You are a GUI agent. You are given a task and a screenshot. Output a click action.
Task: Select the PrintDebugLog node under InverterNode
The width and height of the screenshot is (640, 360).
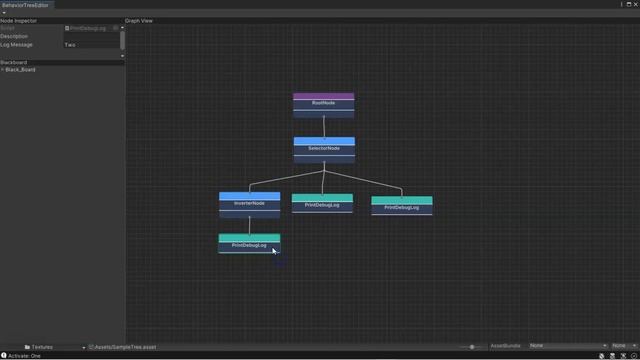pyautogui.click(x=249, y=244)
